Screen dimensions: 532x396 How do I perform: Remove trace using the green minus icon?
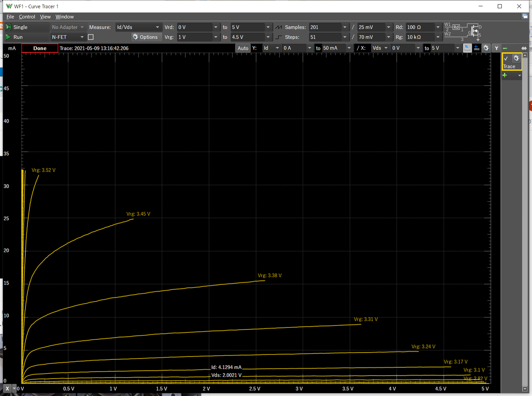pyautogui.click(x=505, y=48)
